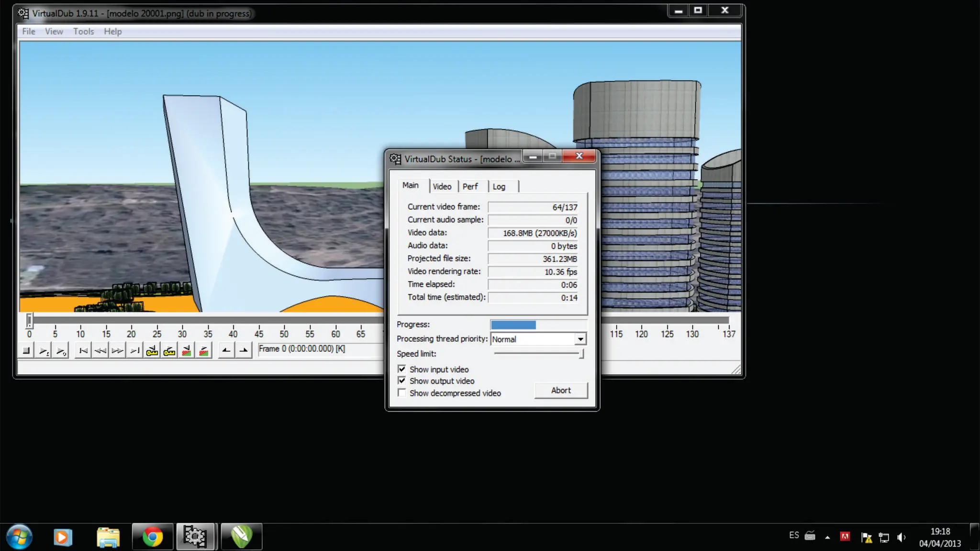Switch to the Main tab
Viewport: 980px width, 551px height.
[411, 185]
